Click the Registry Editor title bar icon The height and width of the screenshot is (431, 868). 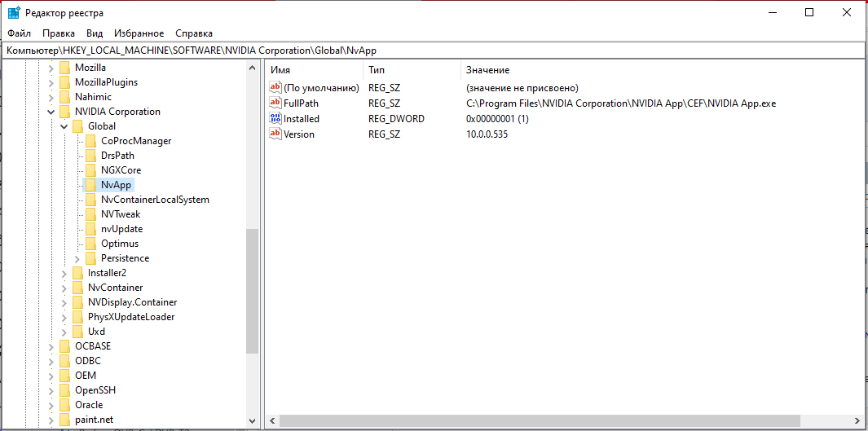click(15, 12)
